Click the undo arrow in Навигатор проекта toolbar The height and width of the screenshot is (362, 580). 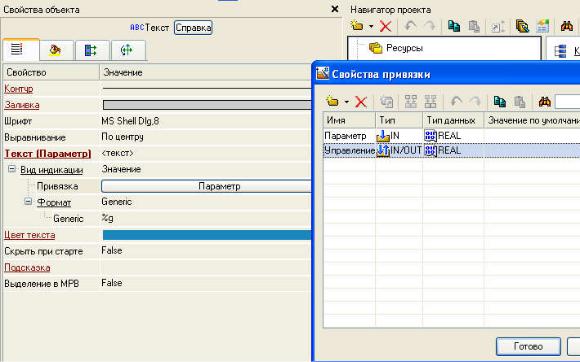pos(410,26)
